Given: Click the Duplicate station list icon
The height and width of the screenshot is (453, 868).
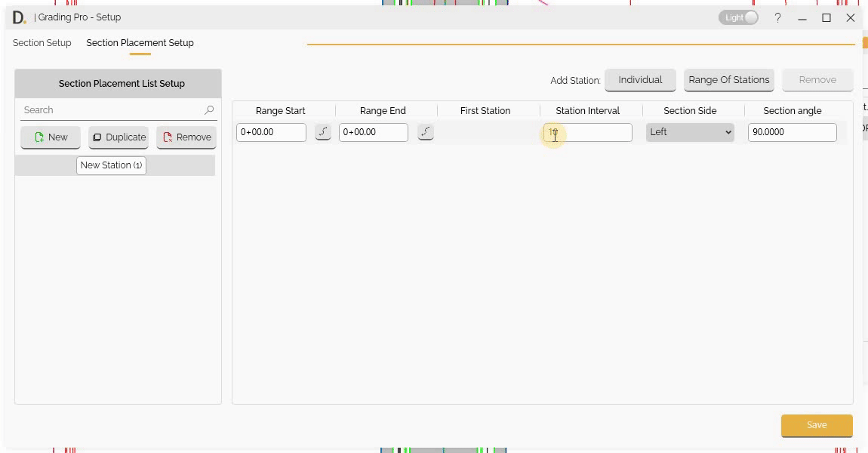Looking at the screenshot, I should (98, 137).
